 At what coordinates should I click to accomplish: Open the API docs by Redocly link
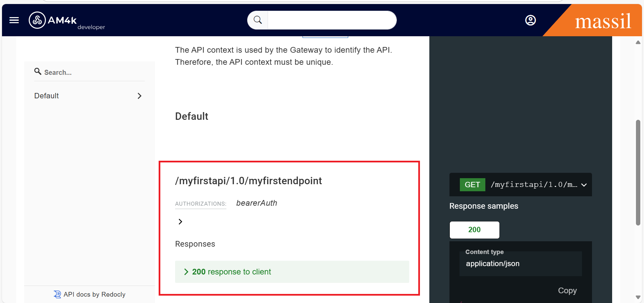[94, 294]
